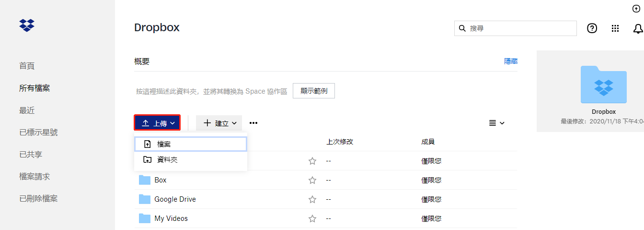Viewport: 644px width, 230px height.
Task: Collapse the 上傳 upload dropdown
Action: coord(157,123)
